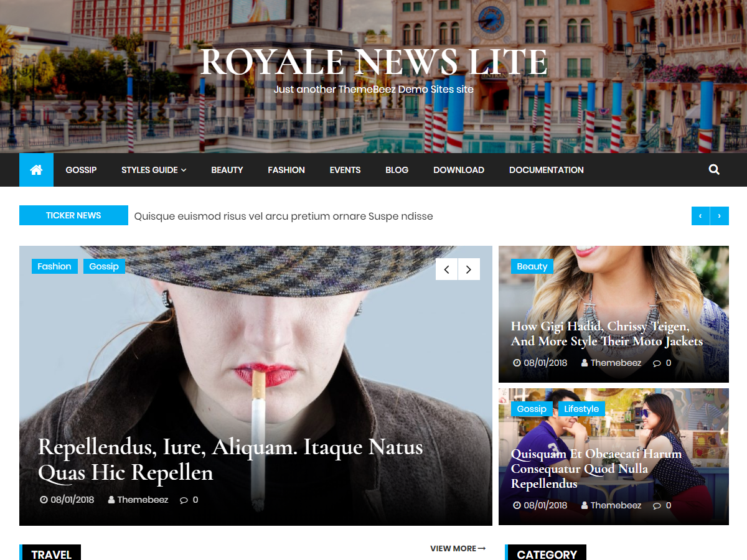The height and width of the screenshot is (560, 747).
Task: Expand the Styles Guide dropdown
Action: point(154,169)
